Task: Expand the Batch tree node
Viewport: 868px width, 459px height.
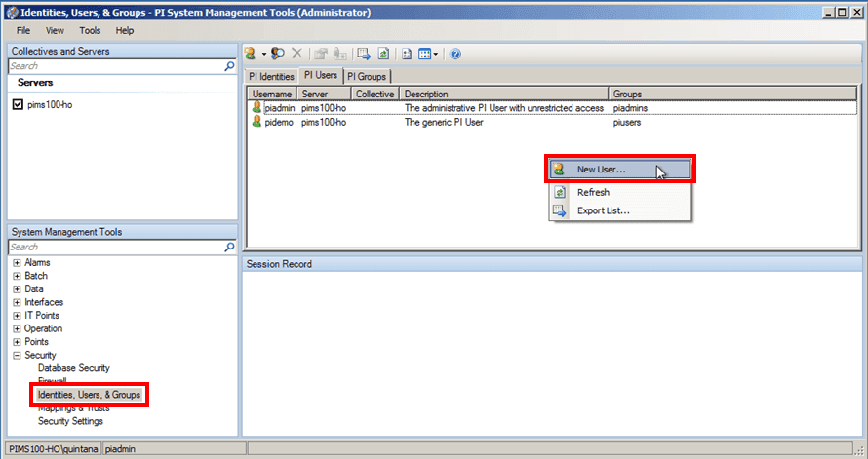Action: point(17,276)
